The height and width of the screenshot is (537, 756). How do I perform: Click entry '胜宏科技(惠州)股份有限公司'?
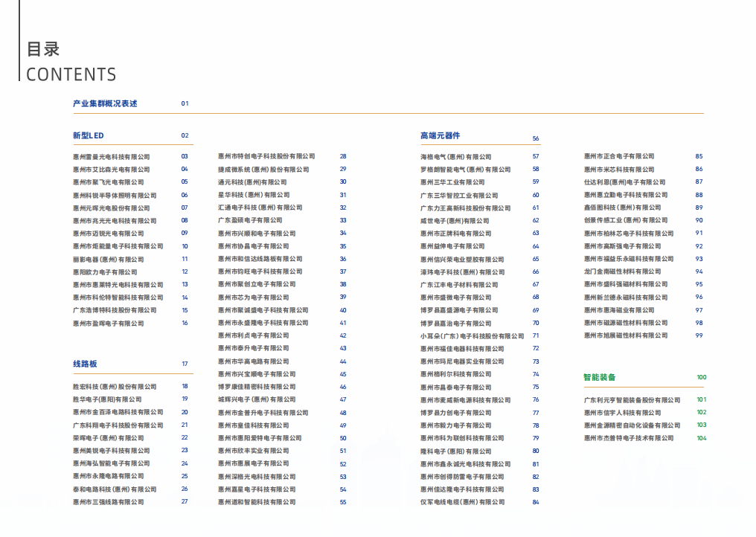pyautogui.click(x=115, y=387)
